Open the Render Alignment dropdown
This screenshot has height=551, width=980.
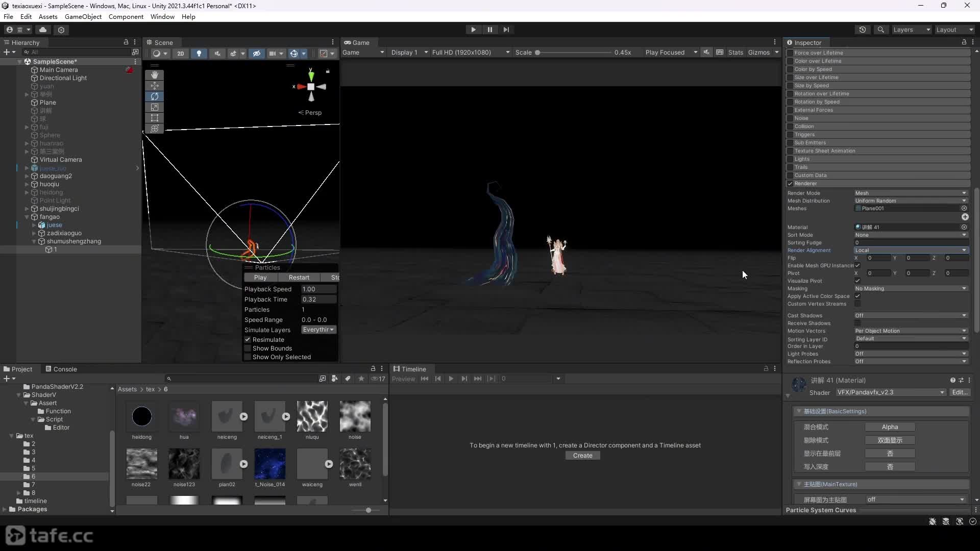[x=911, y=251]
